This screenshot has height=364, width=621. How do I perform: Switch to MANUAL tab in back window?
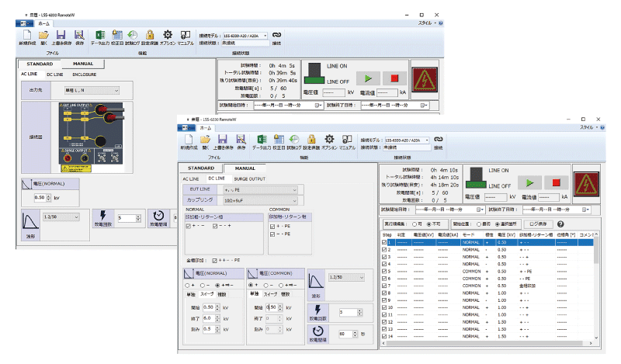pos(83,64)
